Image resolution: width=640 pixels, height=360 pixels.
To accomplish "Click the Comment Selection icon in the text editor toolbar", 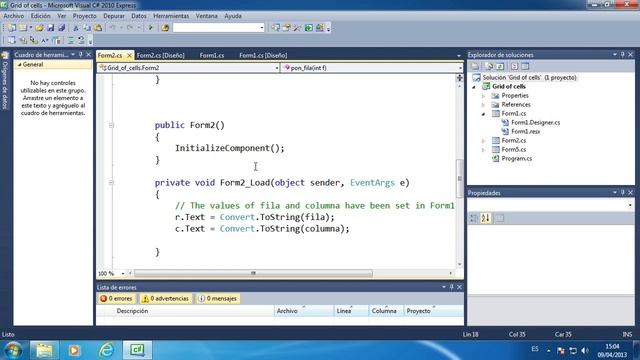I will [71, 40].
